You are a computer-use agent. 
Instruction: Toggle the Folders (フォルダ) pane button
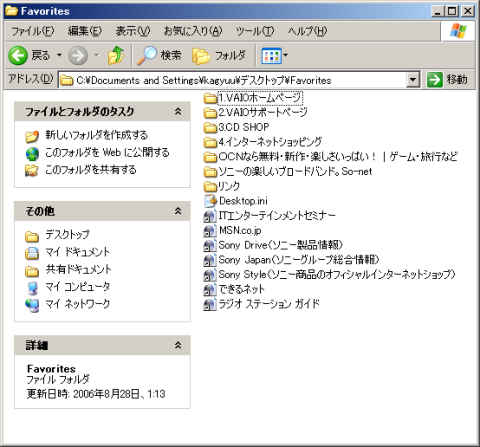pyautogui.click(x=219, y=55)
